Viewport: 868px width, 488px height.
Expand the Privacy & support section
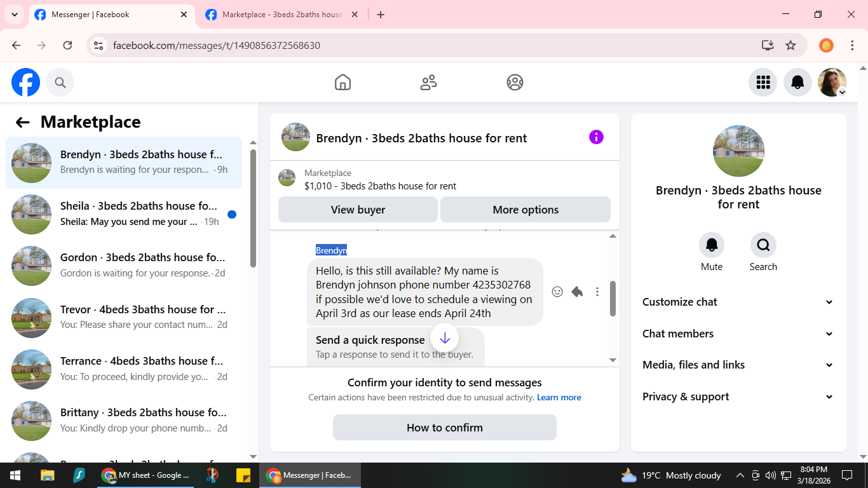pyautogui.click(x=738, y=396)
